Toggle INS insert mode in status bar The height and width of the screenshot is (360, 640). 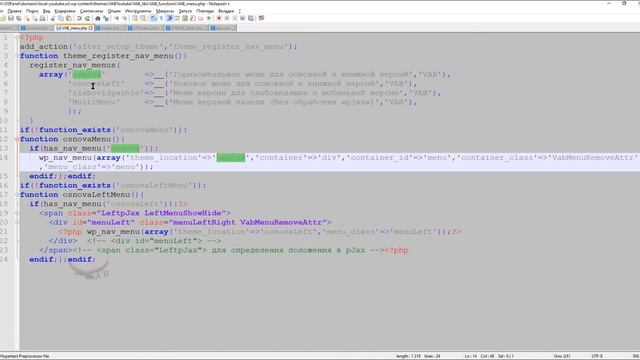pos(637,356)
